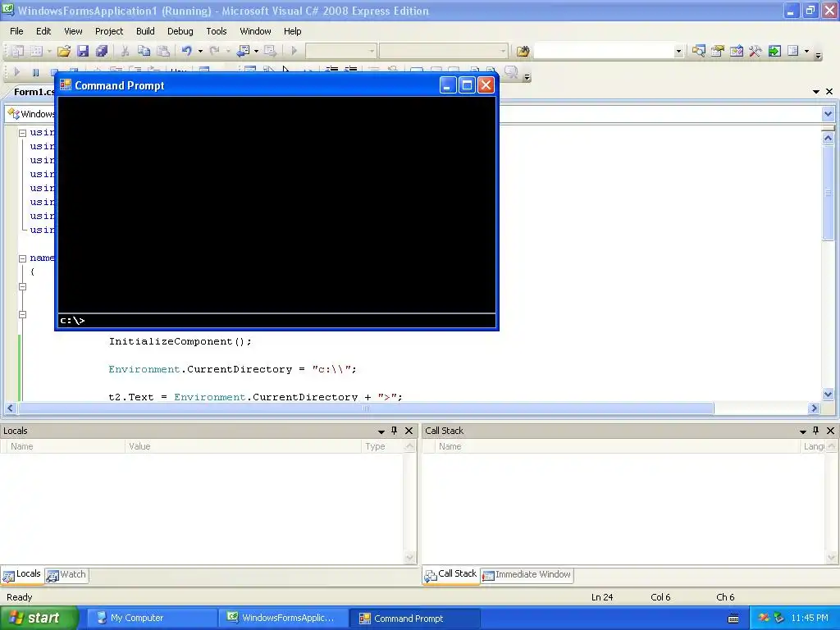
Task: Click the Cut scissors icon
Action: [x=125, y=51]
